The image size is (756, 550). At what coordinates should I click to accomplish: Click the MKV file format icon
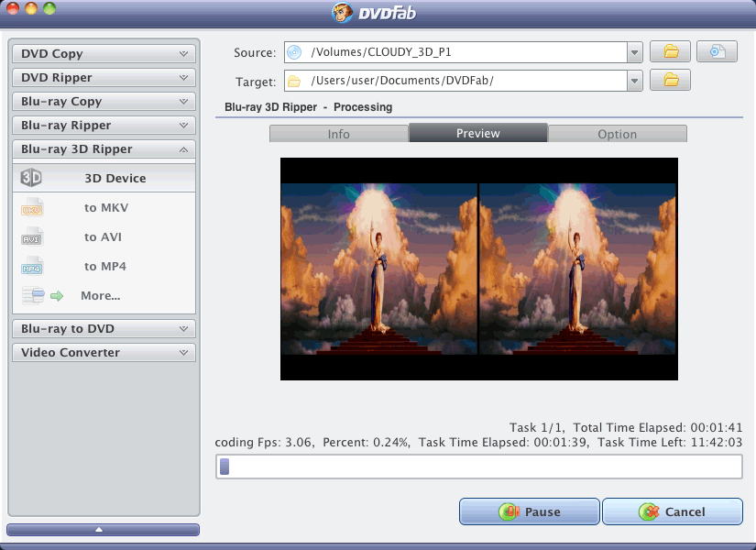pos(32,208)
